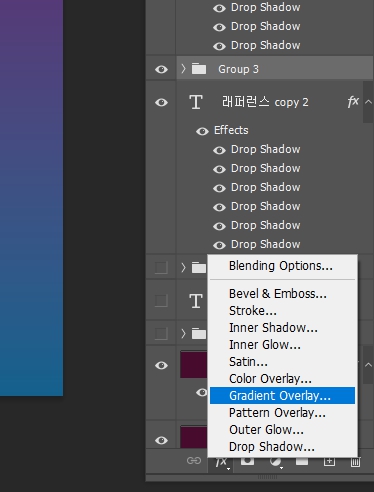374x492 pixels.
Task: Toggle Effects visibility on 래퍼런스 copy 2
Action: (x=202, y=131)
